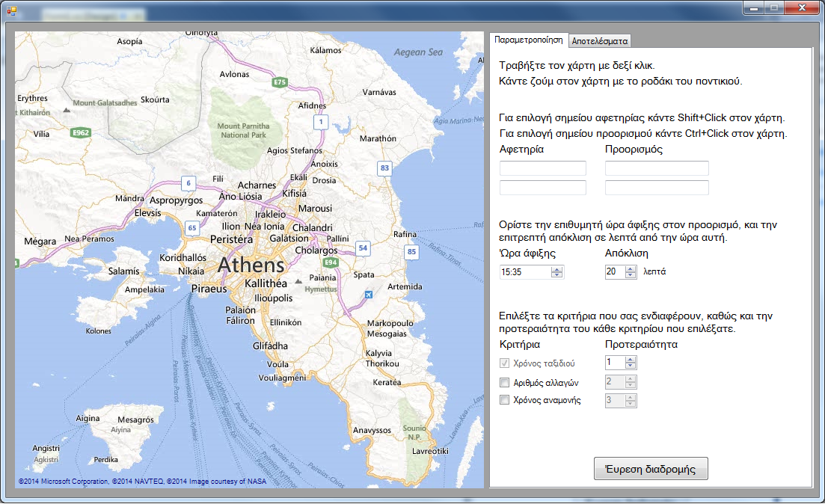Click the route 85 shield below Rafina
The width and height of the screenshot is (825, 504).
click(x=411, y=251)
